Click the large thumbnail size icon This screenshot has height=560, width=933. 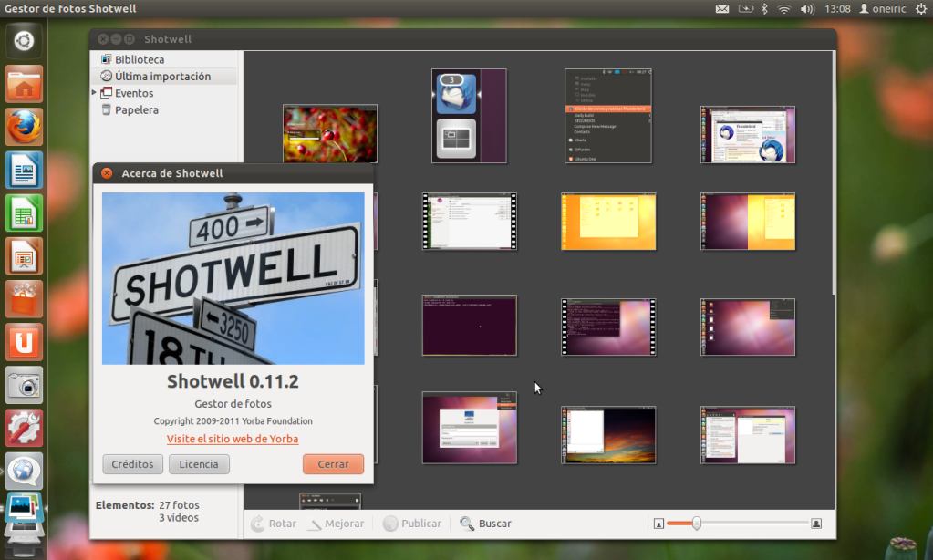(x=816, y=524)
